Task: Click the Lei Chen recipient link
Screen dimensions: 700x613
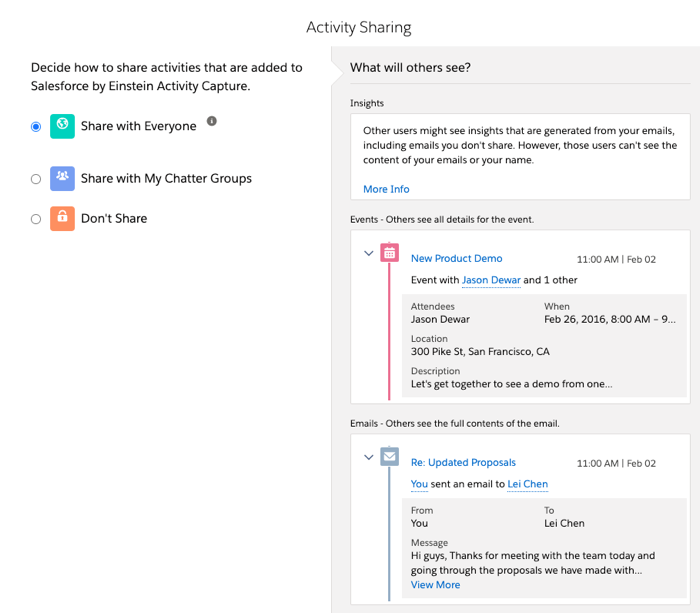Action: [x=527, y=484]
